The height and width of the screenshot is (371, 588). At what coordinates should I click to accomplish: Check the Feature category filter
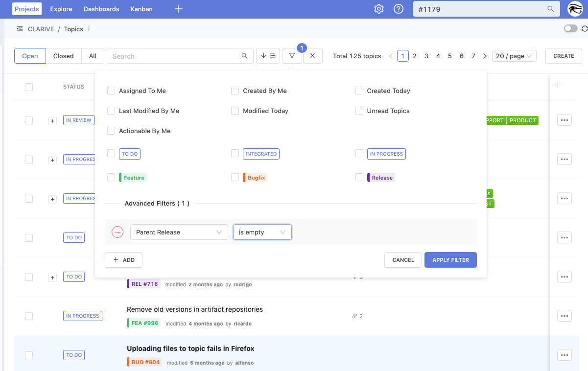coord(111,177)
